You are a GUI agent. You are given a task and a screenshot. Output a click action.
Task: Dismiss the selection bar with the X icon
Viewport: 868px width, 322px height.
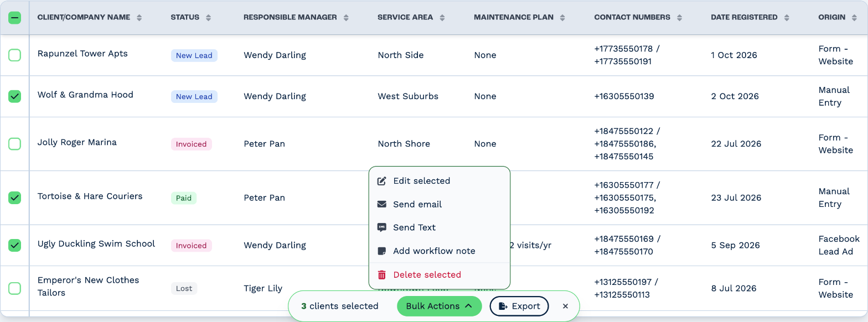tap(565, 306)
